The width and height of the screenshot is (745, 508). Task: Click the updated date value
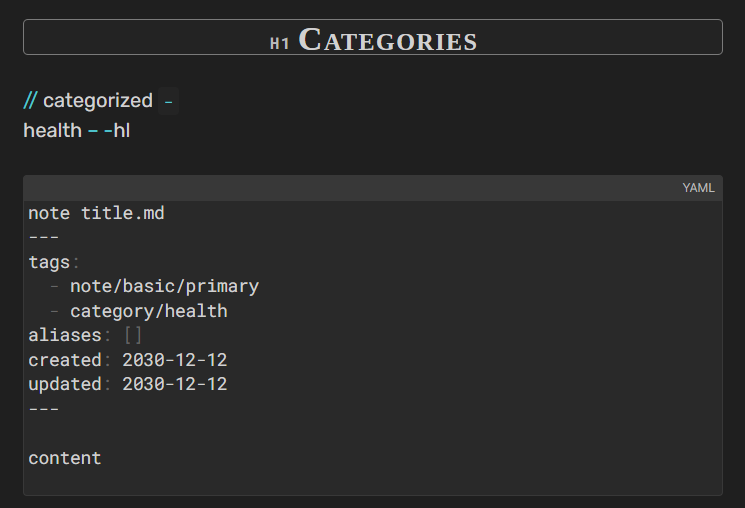pyautogui.click(x=175, y=384)
